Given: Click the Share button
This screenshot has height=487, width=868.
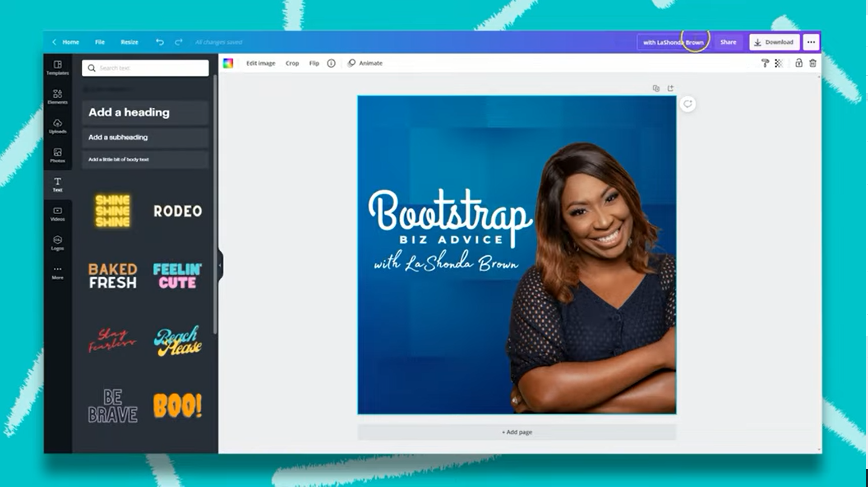Looking at the screenshot, I should [728, 42].
